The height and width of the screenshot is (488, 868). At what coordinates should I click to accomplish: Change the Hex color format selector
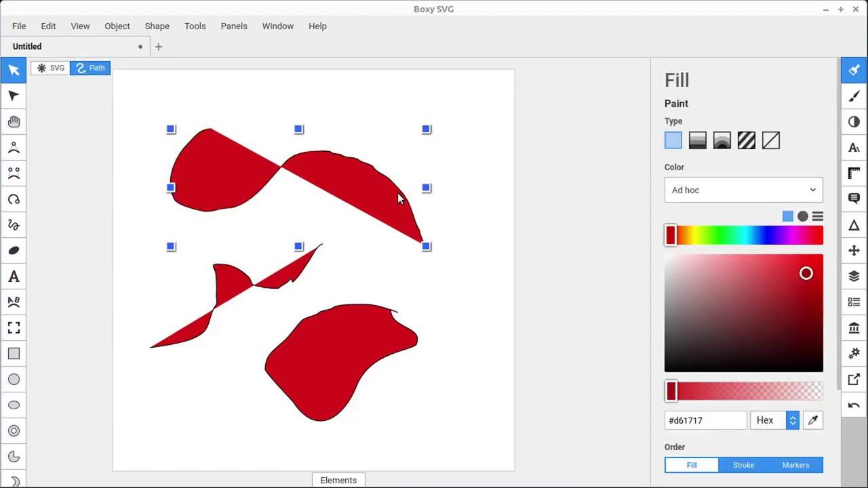pyautogui.click(x=775, y=420)
